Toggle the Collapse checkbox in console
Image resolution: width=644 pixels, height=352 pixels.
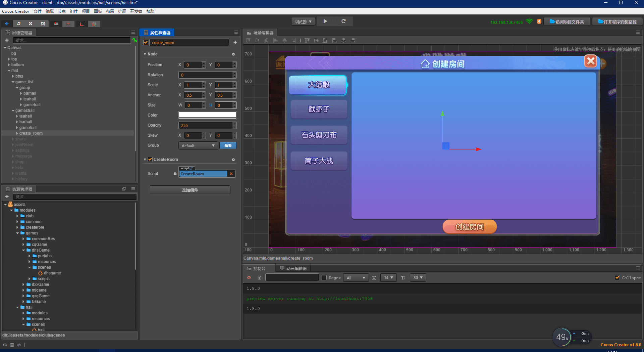tap(617, 278)
